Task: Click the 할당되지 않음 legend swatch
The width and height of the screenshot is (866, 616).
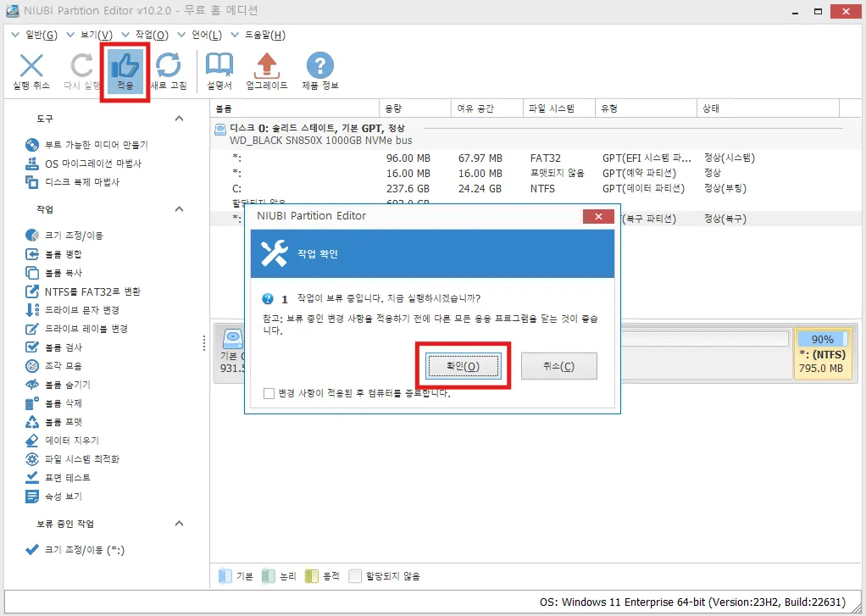Action: [x=355, y=576]
